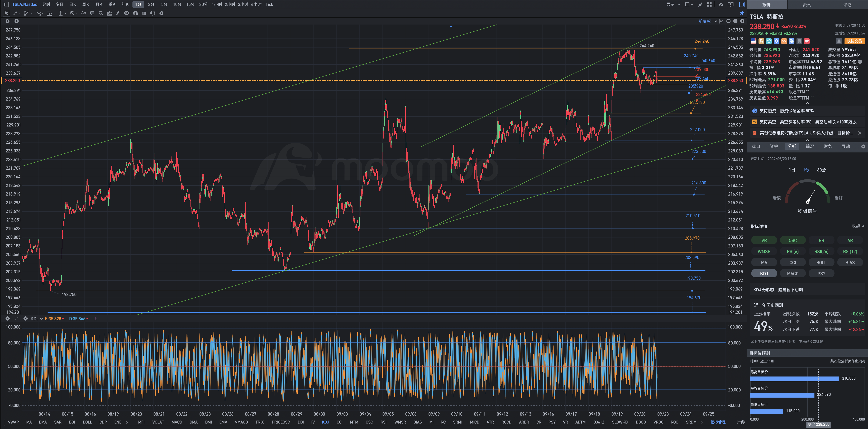Delete drawings with the trash icon
Image resolution: width=868 pixels, height=429 pixels.
[x=144, y=13]
